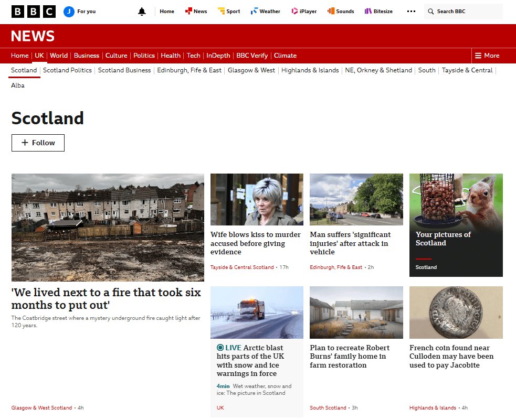The width and height of the screenshot is (516, 420).
Task: Click the BBC logo
Action: tap(34, 12)
